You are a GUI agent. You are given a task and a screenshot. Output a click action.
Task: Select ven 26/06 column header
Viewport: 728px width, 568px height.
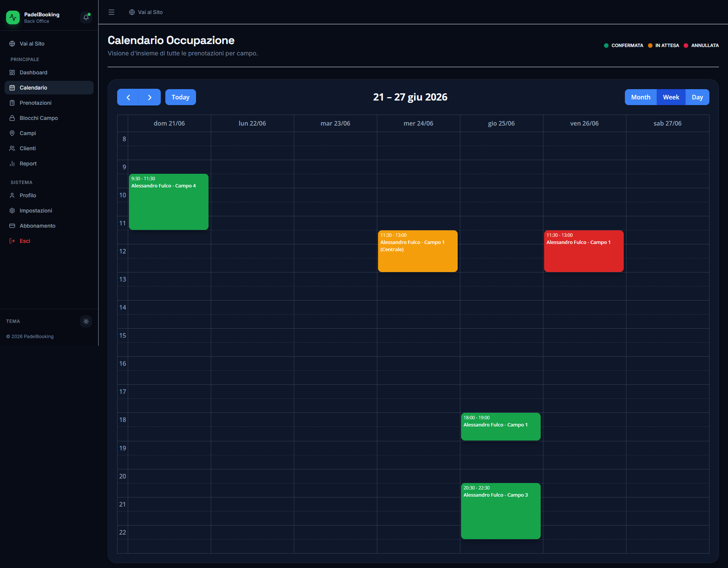pyautogui.click(x=584, y=123)
